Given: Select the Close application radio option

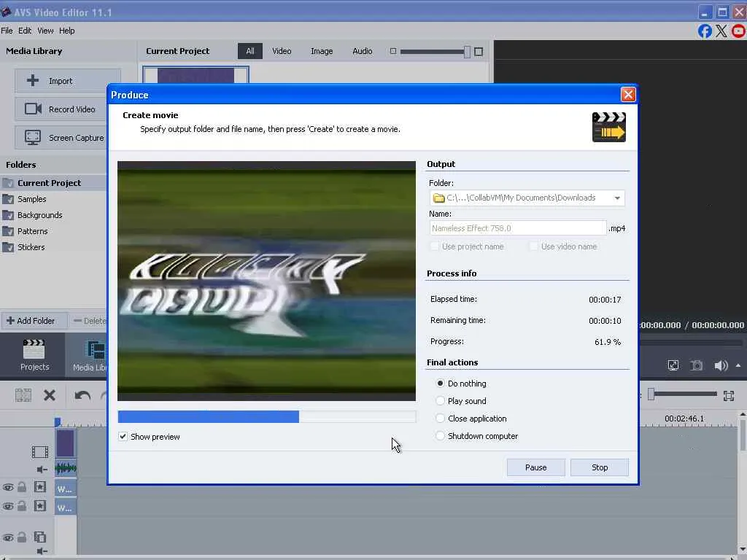Looking at the screenshot, I should pos(440,419).
